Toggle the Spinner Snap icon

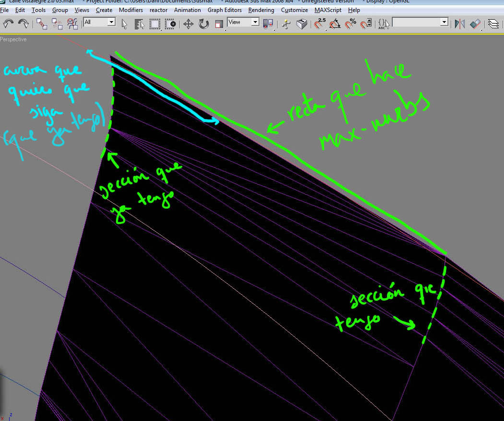point(366,24)
